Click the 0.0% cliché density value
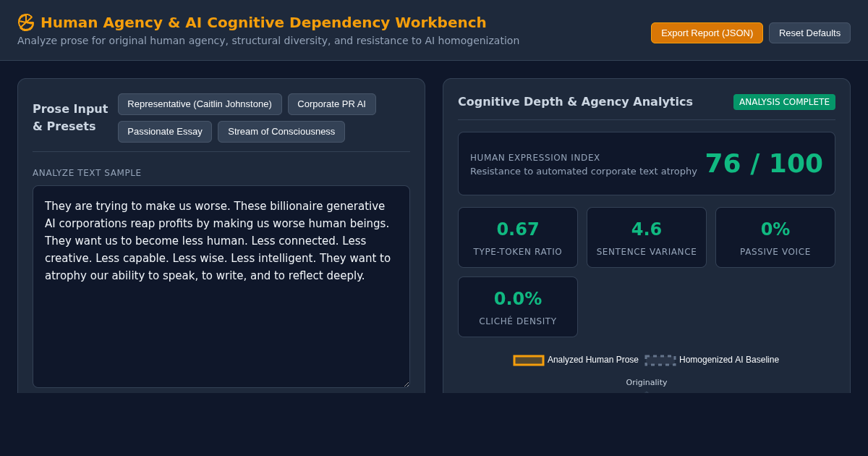 pyautogui.click(x=518, y=299)
